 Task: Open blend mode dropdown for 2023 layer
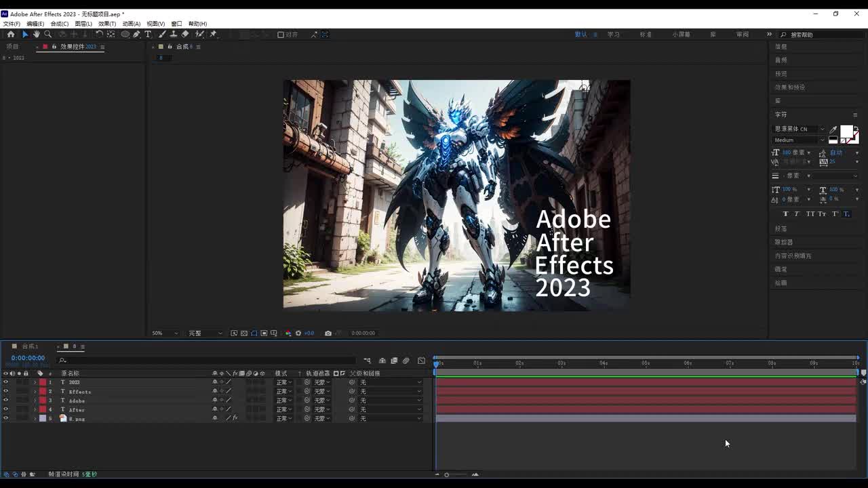(283, 382)
